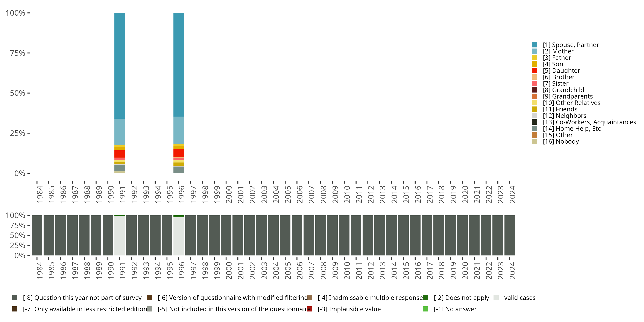Click the Mother legend color swatch
644x322 pixels.
coord(535,51)
